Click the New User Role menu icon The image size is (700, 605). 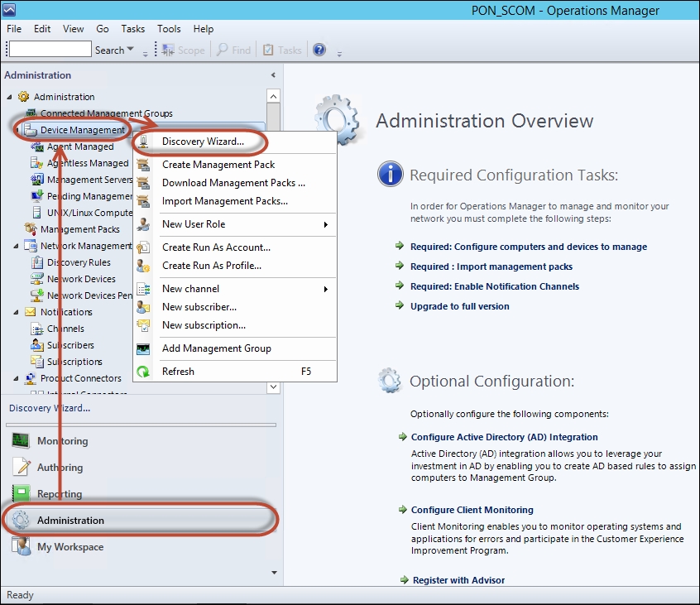(x=143, y=224)
